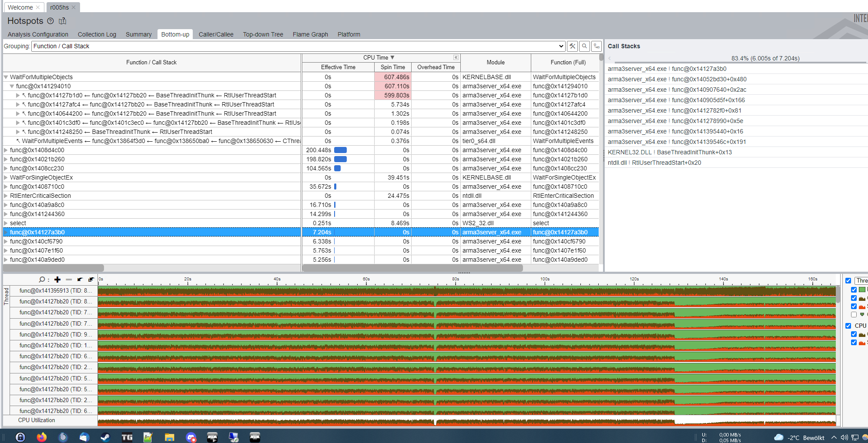The height and width of the screenshot is (443, 868).
Task: Open the Hotspots help question icon
Action: 50,21
